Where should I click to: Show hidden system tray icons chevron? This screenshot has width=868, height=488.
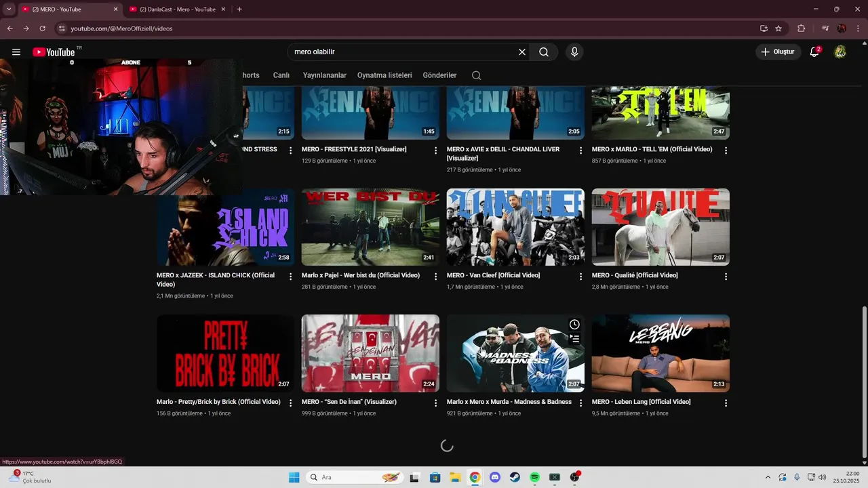click(x=768, y=477)
